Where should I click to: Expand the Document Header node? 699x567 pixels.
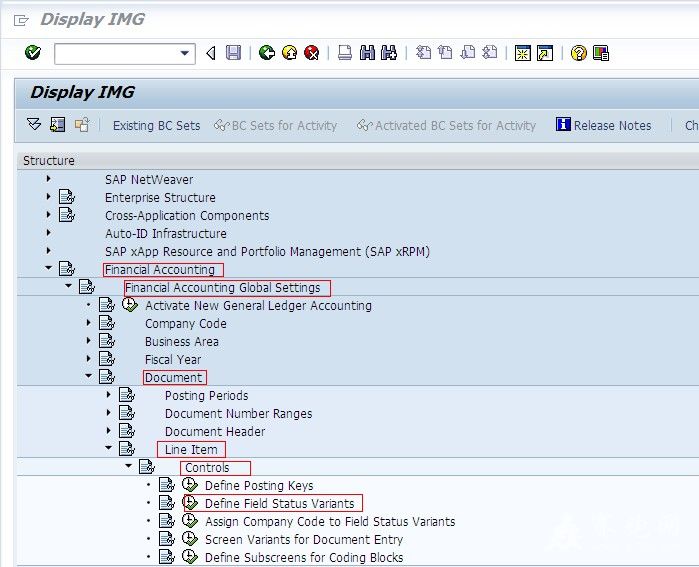coord(108,431)
